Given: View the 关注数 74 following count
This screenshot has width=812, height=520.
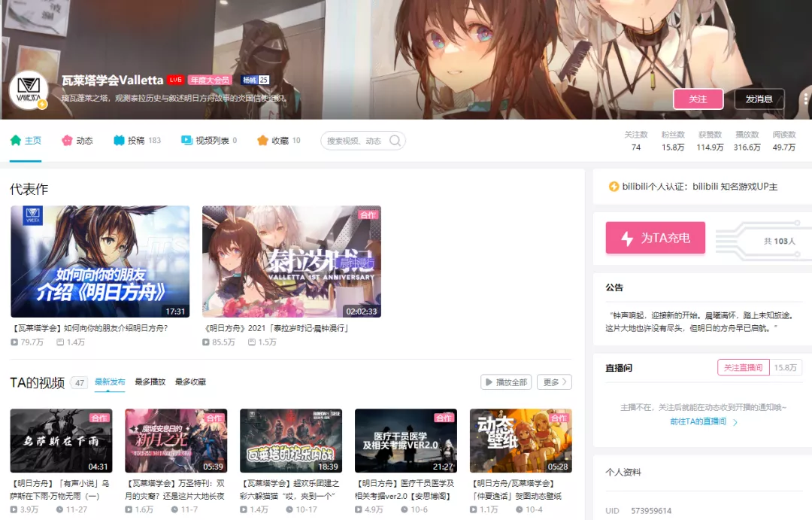Looking at the screenshot, I should click(636, 141).
